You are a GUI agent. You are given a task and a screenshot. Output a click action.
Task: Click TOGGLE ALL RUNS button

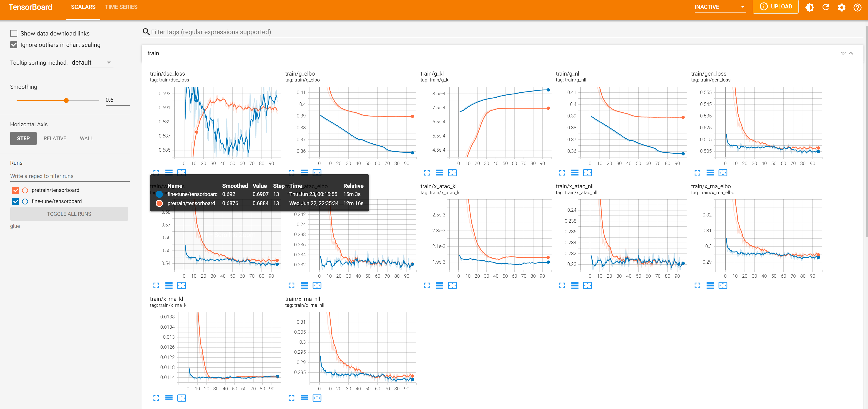tap(69, 214)
